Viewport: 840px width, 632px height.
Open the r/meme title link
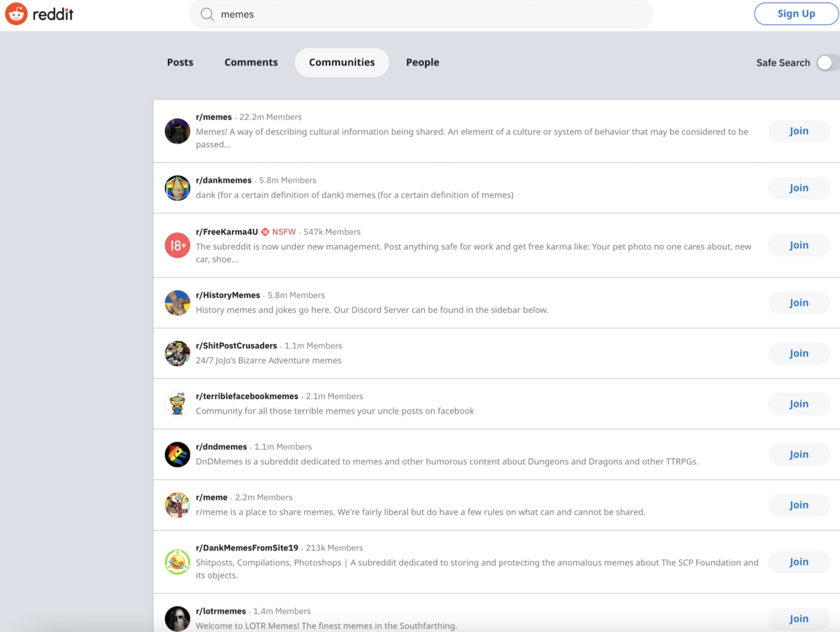pos(212,497)
